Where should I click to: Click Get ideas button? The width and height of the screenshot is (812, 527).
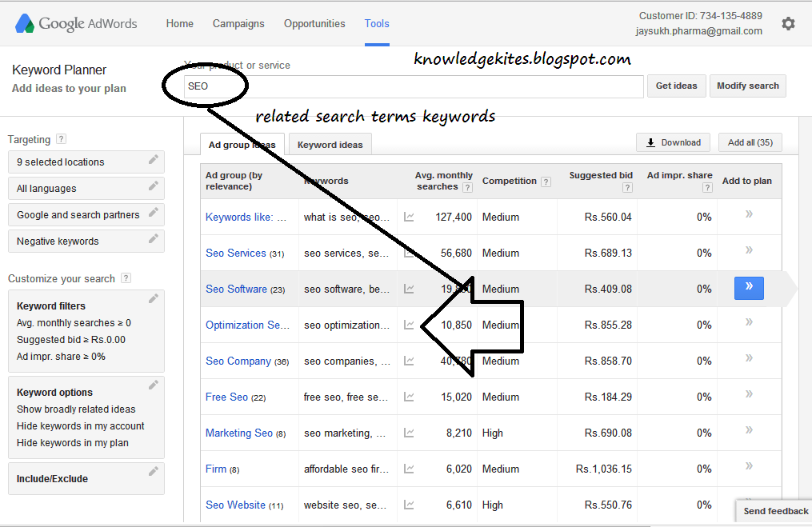tap(676, 86)
